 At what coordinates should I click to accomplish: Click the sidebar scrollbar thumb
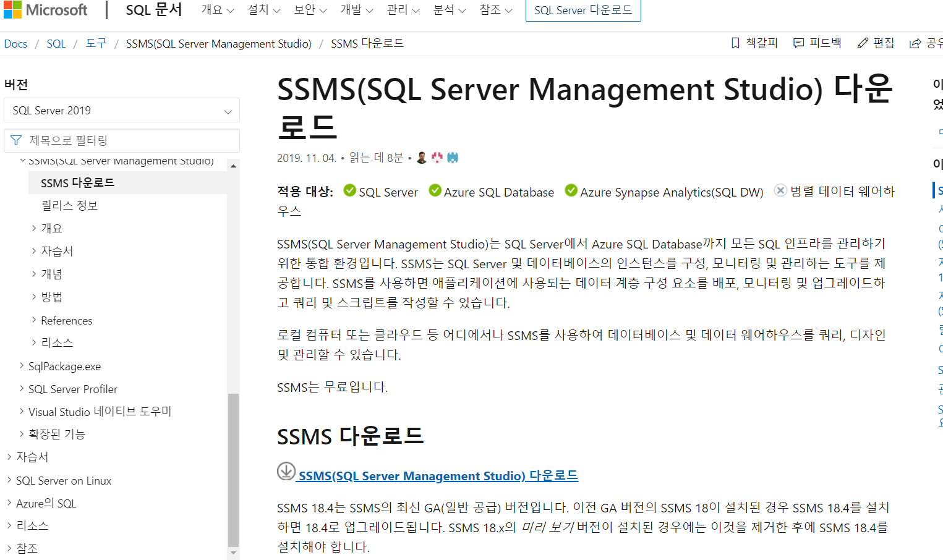[x=233, y=470]
